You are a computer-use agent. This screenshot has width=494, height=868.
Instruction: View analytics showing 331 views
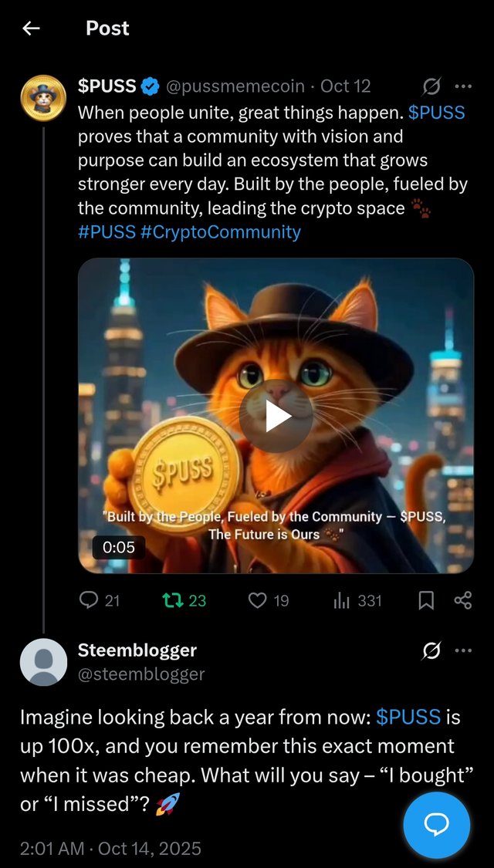[357, 600]
